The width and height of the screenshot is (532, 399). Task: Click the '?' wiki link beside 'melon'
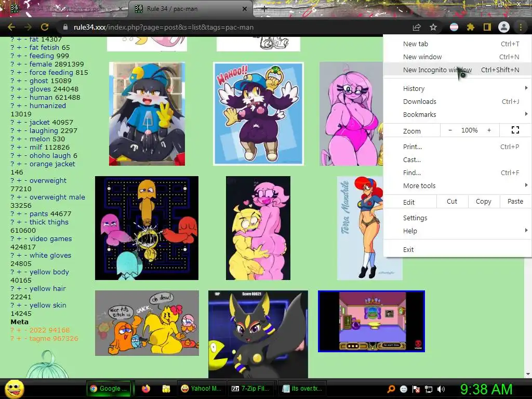point(12,139)
